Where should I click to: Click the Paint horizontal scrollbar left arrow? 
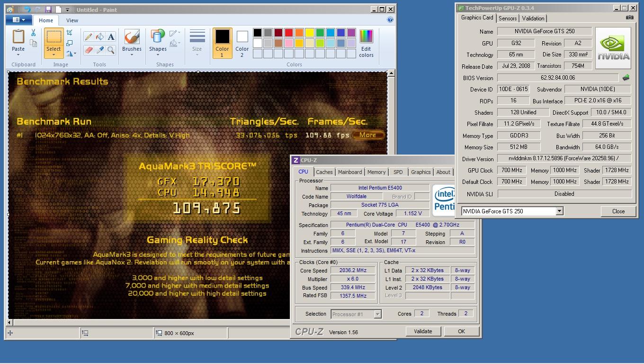(x=9, y=323)
